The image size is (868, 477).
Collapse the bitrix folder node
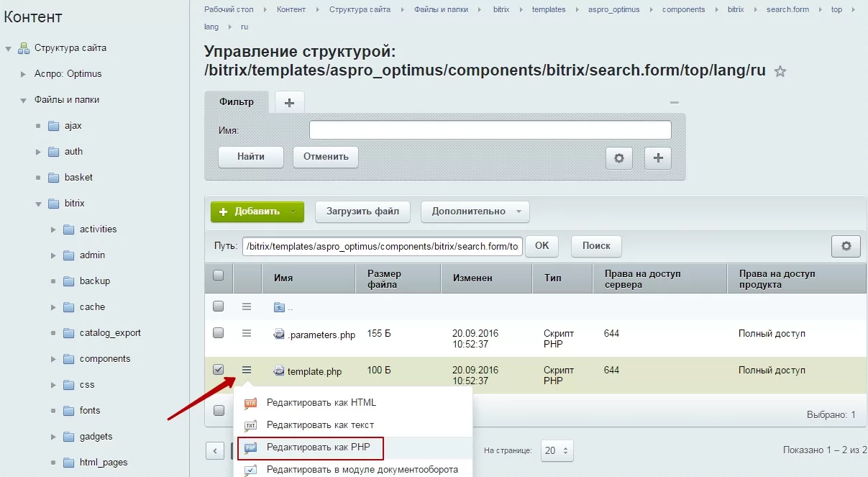click(x=38, y=204)
